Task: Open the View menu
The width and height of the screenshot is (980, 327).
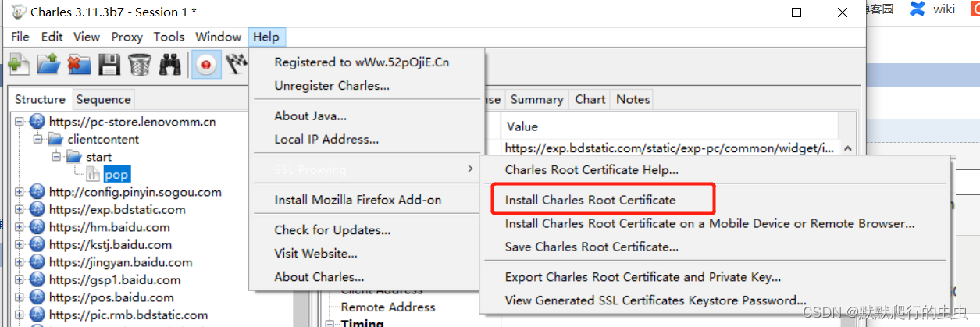Action: [87, 37]
